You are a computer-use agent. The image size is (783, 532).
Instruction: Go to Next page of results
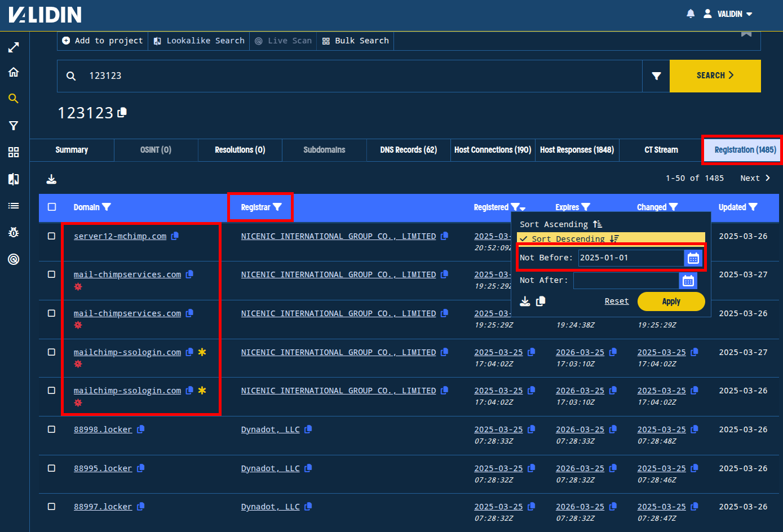(x=755, y=178)
